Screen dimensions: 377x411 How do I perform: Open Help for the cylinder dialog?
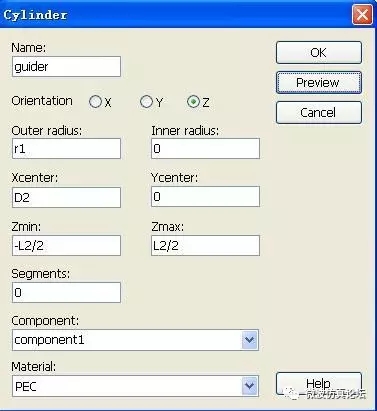click(x=319, y=383)
